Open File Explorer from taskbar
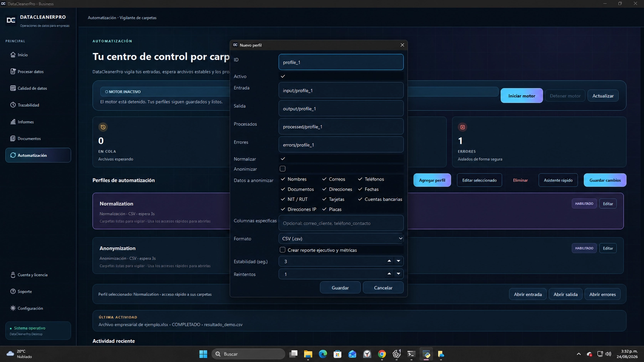 pos(308,354)
